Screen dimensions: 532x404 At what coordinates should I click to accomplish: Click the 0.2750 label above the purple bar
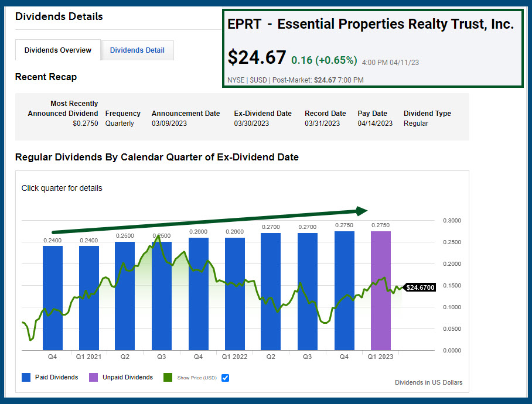[x=381, y=225]
